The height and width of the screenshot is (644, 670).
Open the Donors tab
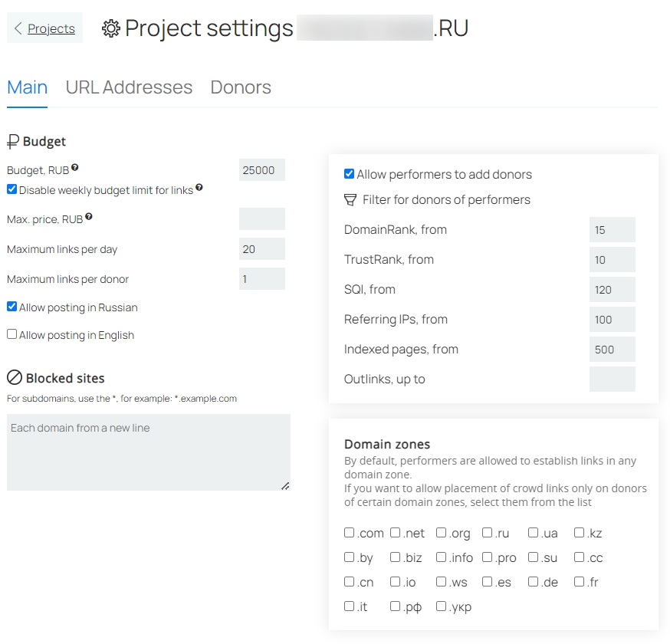pyautogui.click(x=241, y=87)
